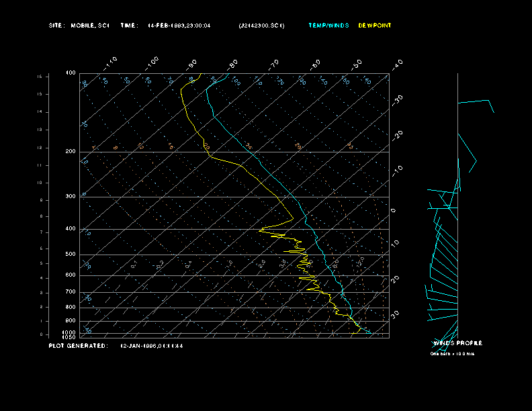Click the 200 pressure level label
Viewport: 532px width, 411px height.
click(x=71, y=152)
